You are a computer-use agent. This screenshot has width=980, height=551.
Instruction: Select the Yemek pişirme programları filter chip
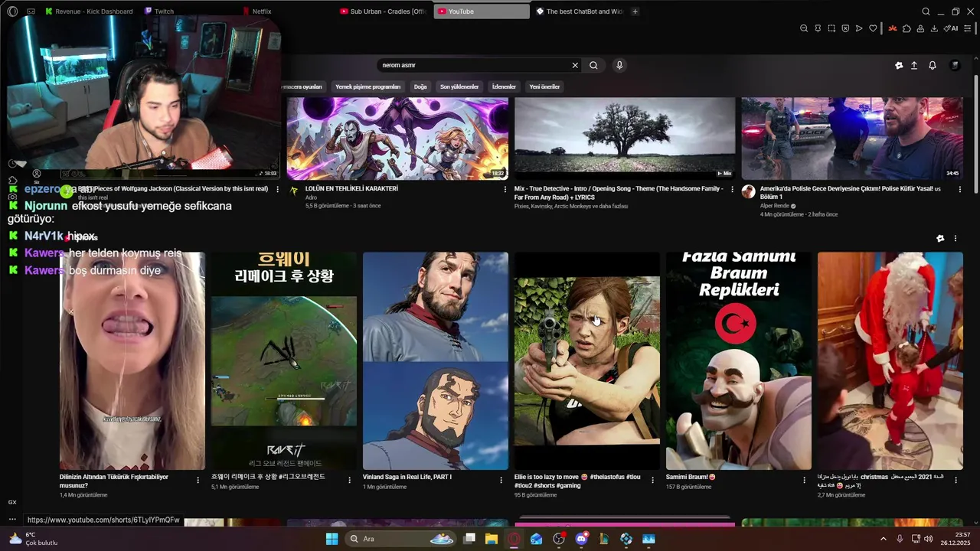[x=367, y=86]
